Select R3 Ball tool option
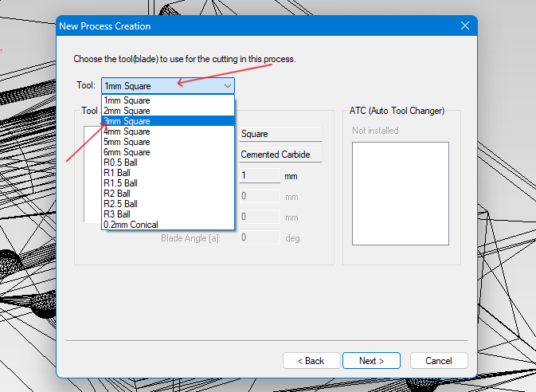 tap(168, 214)
